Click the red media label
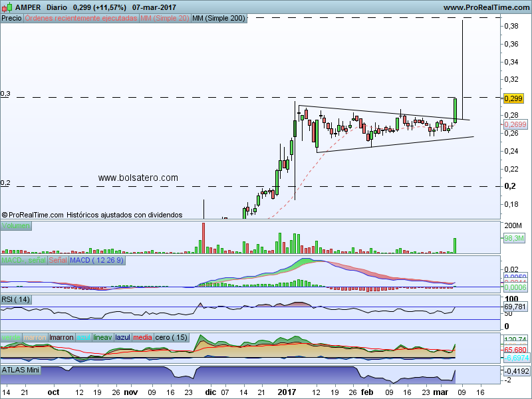 click(x=142, y=337)
